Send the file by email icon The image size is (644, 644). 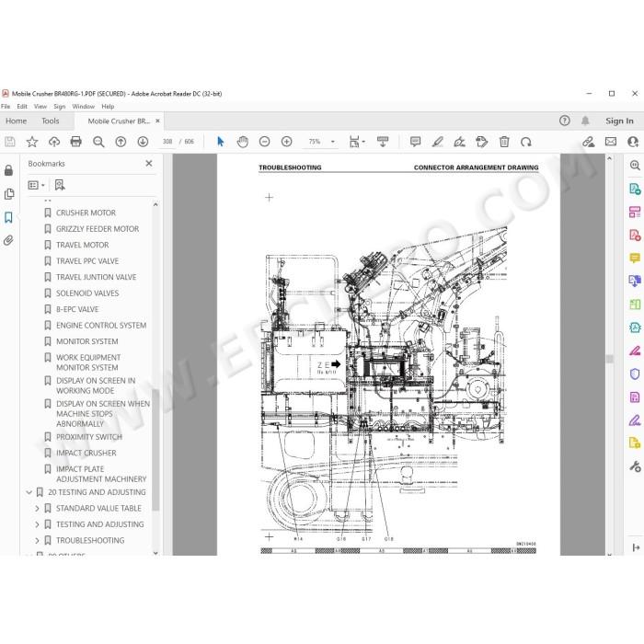611,142
